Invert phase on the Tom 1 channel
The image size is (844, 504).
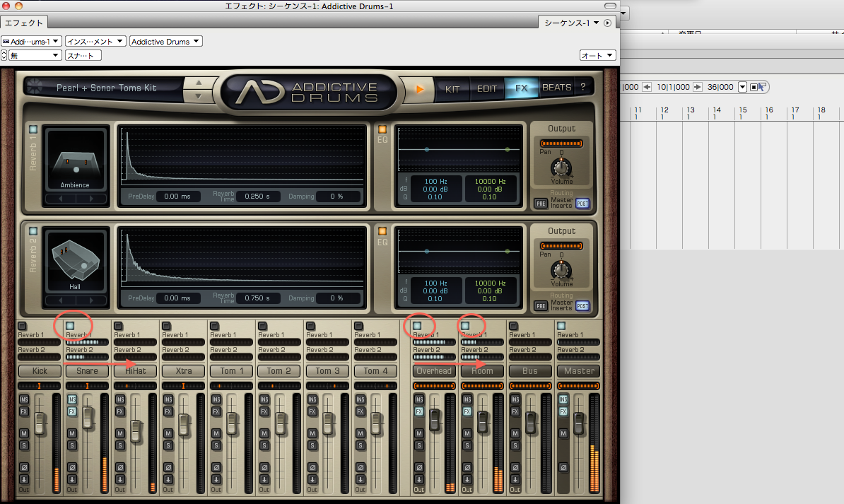[216, 467]
